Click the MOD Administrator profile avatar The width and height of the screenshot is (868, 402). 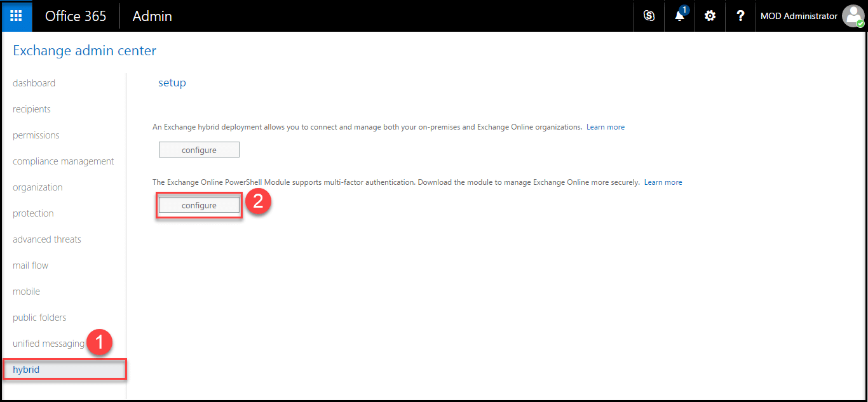pos(853,16)
